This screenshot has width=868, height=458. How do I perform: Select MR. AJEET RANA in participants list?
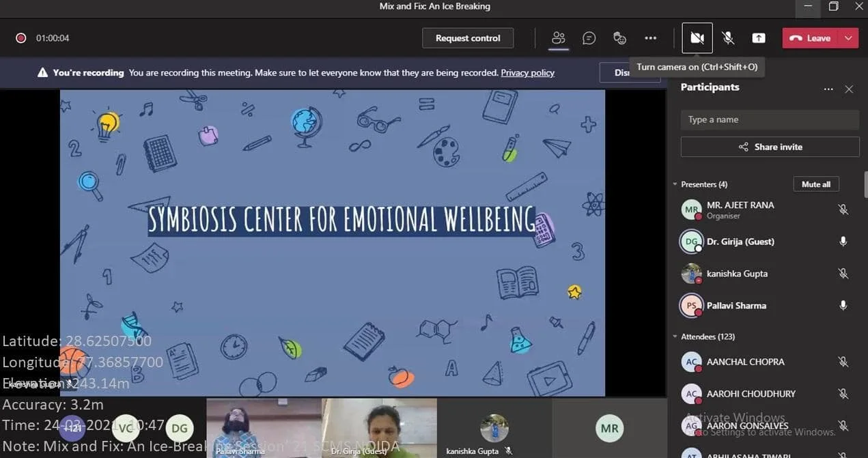pyautogui.click(x=740, y=210)
